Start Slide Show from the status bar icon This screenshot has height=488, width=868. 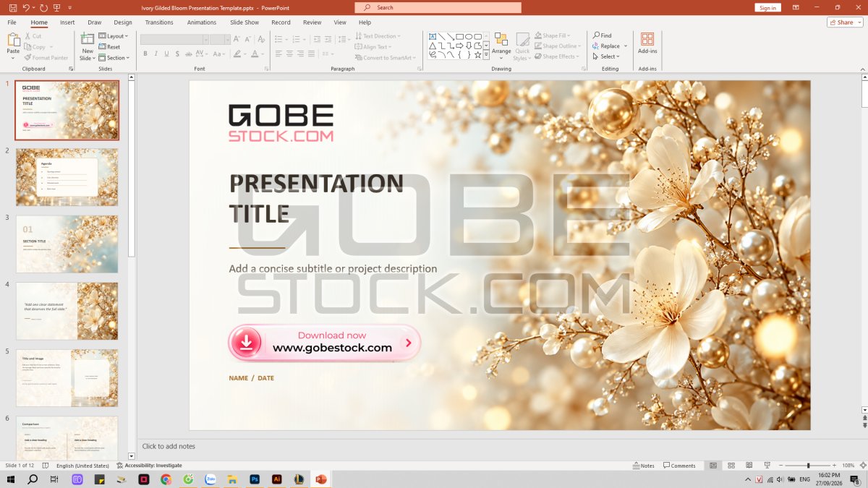[767, 466]
